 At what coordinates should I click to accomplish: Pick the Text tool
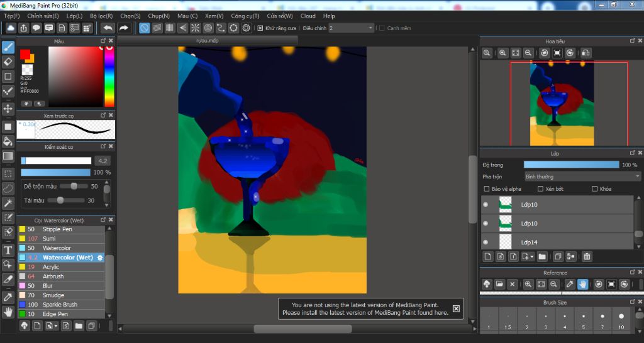point(8,249)
